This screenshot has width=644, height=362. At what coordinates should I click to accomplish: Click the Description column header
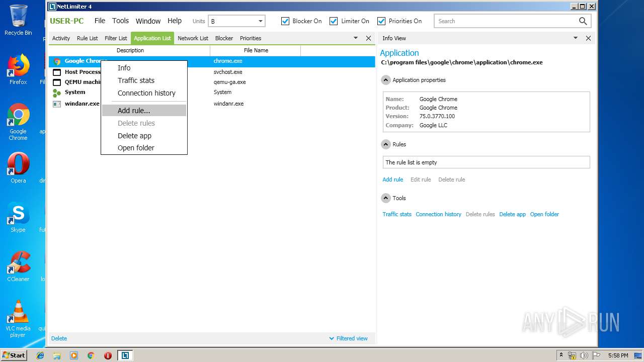(130, 50)
